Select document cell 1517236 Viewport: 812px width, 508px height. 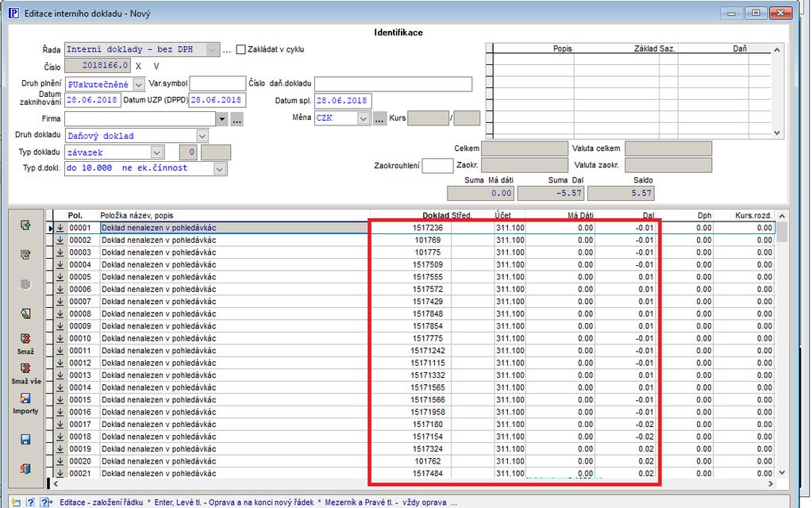pyautogui.click(x=410, y=228)
